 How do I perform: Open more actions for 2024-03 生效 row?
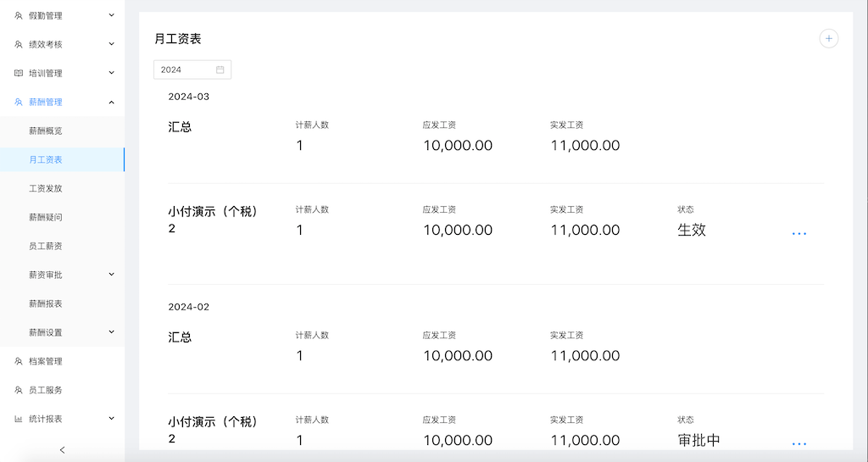point(798,233)
